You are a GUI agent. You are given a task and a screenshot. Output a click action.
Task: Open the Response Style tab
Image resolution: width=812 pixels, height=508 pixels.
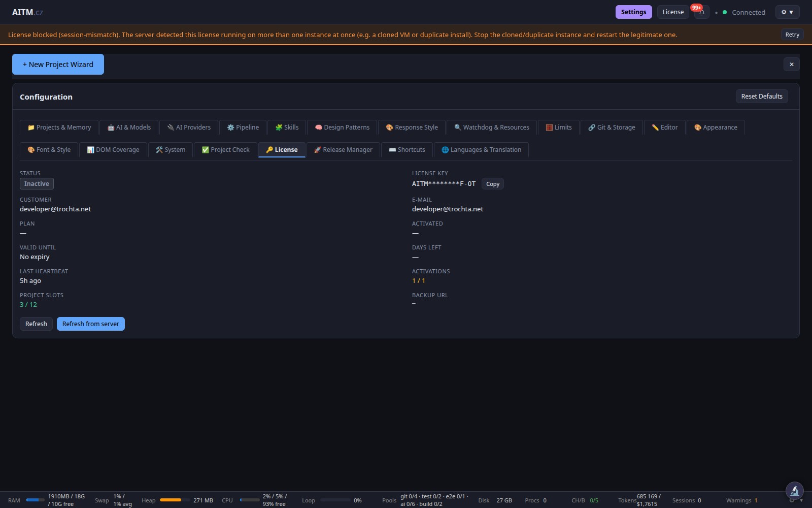click(x=412, y=128)
